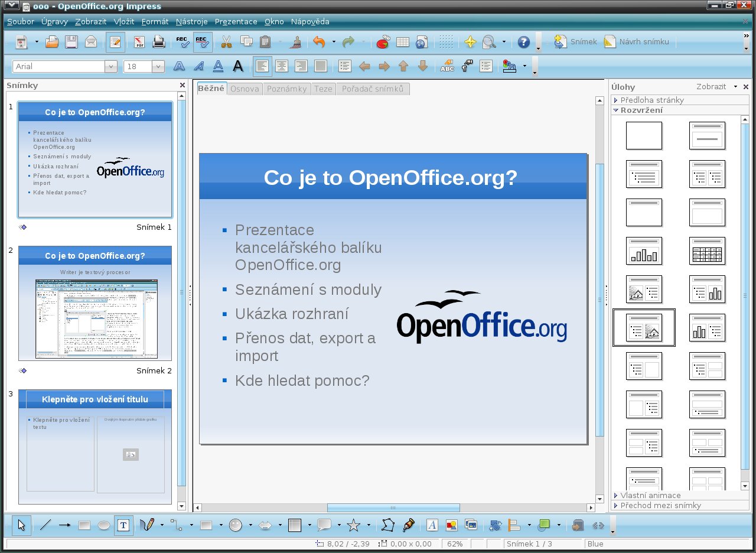756x553 pixels.
Task: Click the Návrh snímku button
Action: (x=637, y=42)
